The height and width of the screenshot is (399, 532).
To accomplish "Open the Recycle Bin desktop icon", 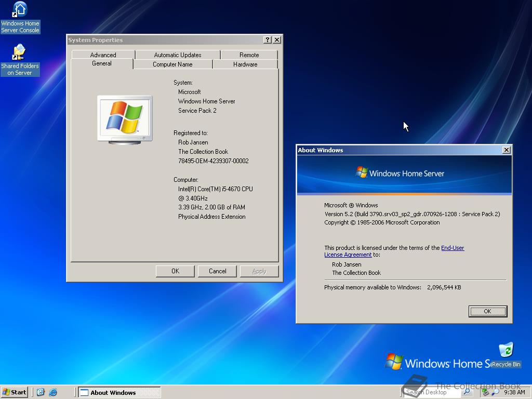I will [x=506, y=355].
